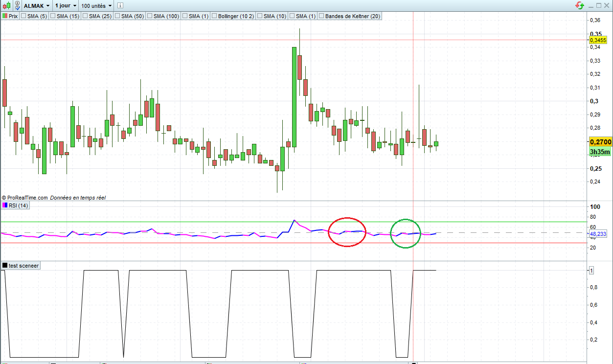Click the 0,3 price axis label
This screenshot has height=364, width=613.
594,101
